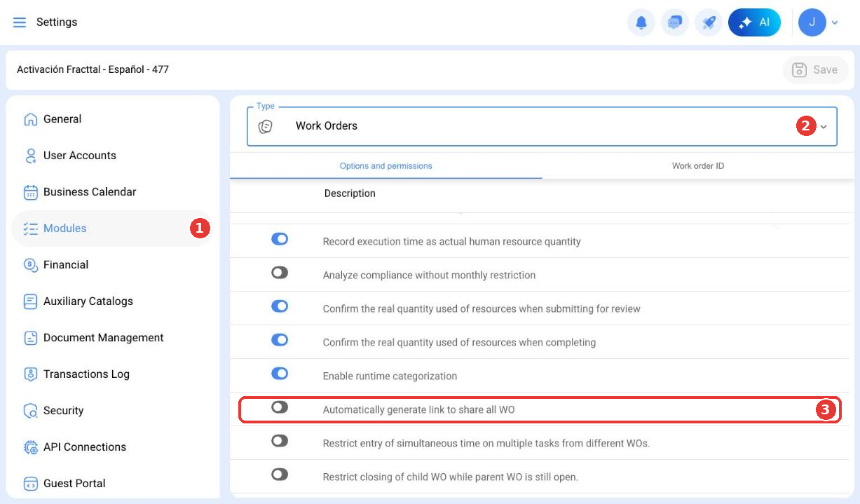Click the rocket launch icon
Screen dimensions: 860x504
(709, 22)
